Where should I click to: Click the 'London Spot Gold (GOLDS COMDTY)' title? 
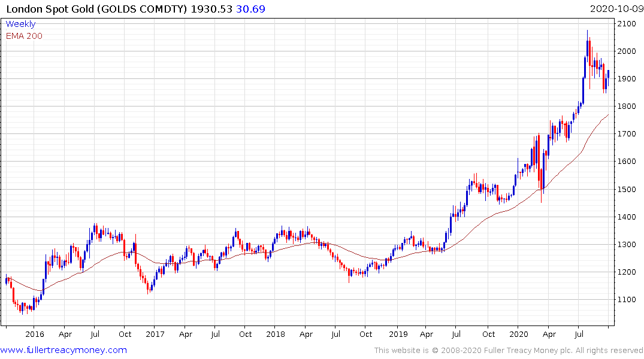tap(96, 9)
